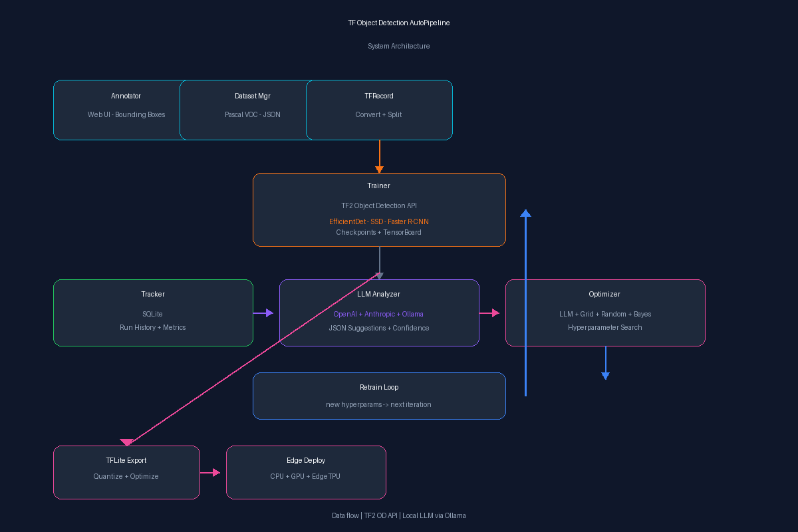The height and width of the screenshot is (532, 798).
Task: Click the TFRecord node title
Action: point(379,96)
